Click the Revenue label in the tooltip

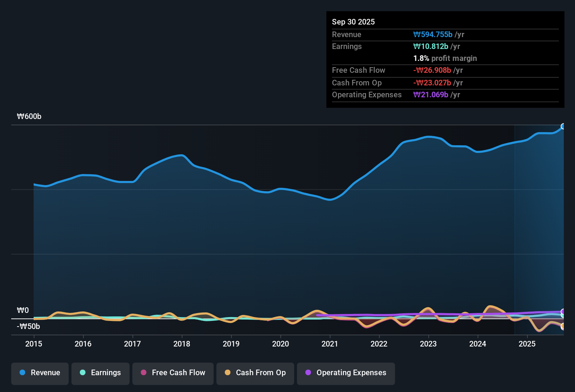[x=347, y=35]
